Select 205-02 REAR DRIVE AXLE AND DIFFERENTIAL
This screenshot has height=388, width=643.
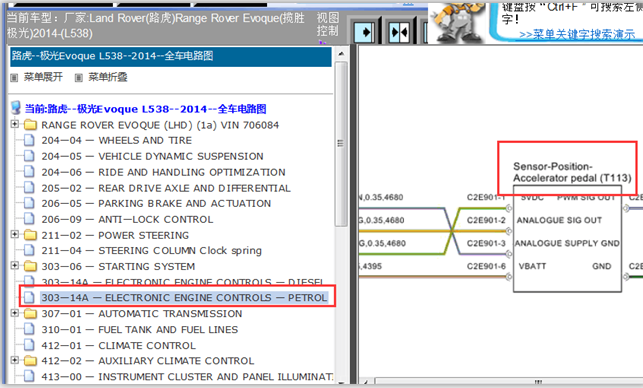coord(166,188)
